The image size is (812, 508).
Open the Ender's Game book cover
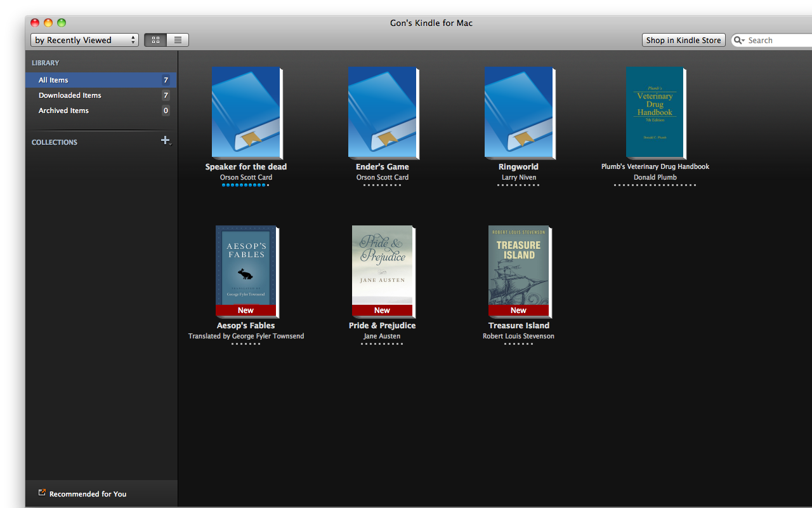point(383,113)
